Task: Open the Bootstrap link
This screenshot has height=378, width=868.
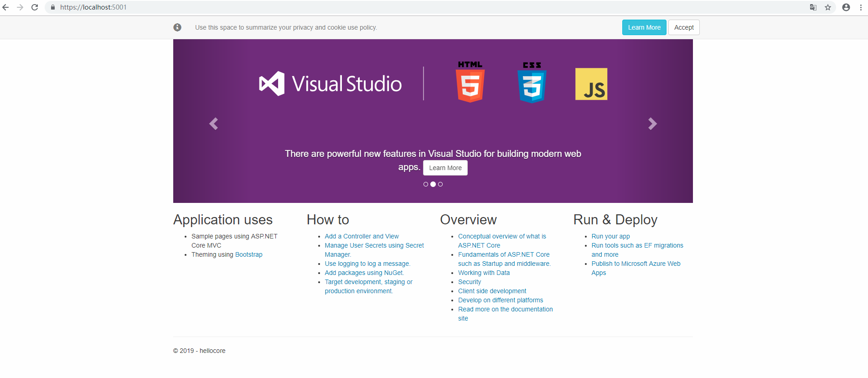Action: [x=249, y=254]
